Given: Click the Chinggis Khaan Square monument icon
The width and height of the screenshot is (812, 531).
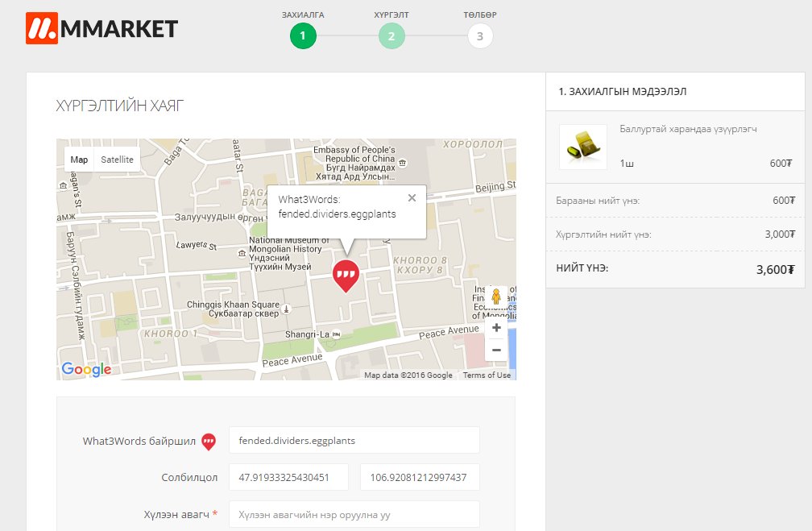Looking at the screenshot, I should click(286, 309).
